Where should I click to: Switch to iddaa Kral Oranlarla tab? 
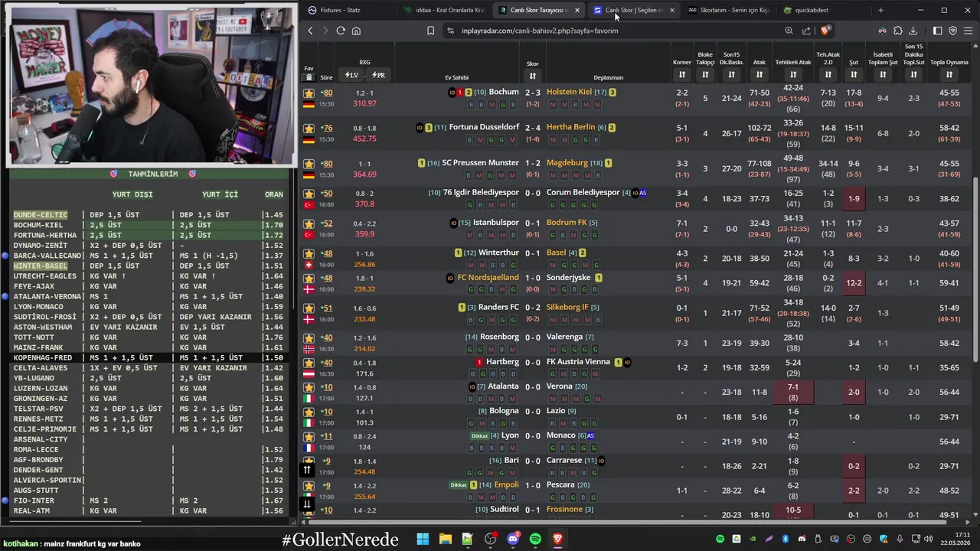(443, 10)
